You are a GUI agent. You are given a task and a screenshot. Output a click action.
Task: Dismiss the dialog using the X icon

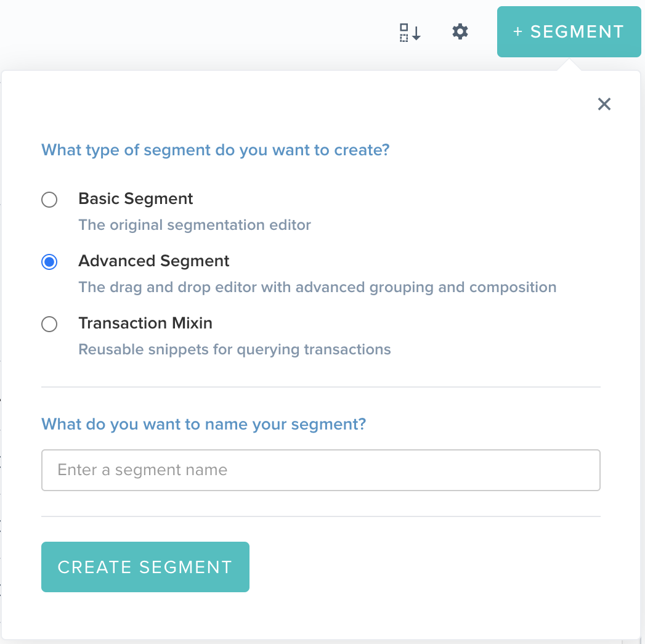pos(604,104)
